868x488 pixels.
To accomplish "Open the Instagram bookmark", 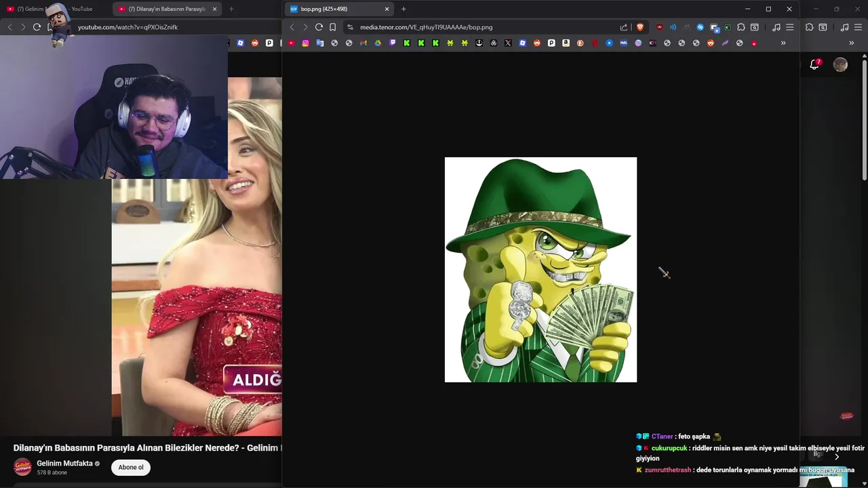I will 306,43.
